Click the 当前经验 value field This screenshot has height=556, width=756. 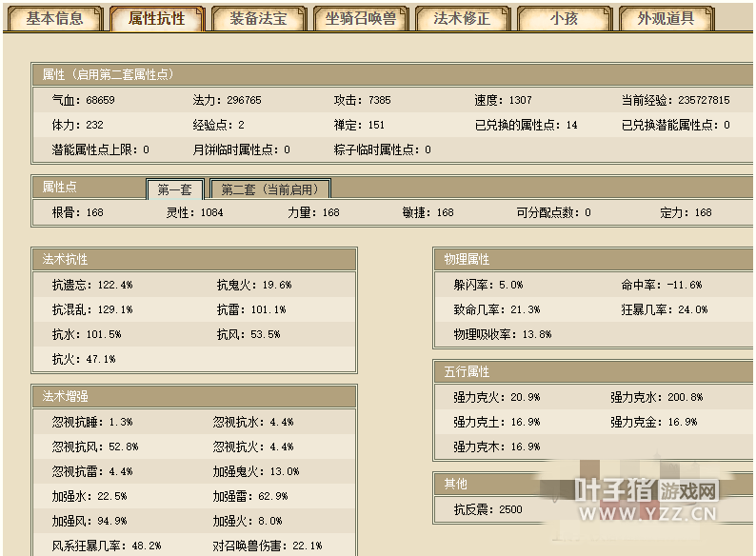point(705,100)
